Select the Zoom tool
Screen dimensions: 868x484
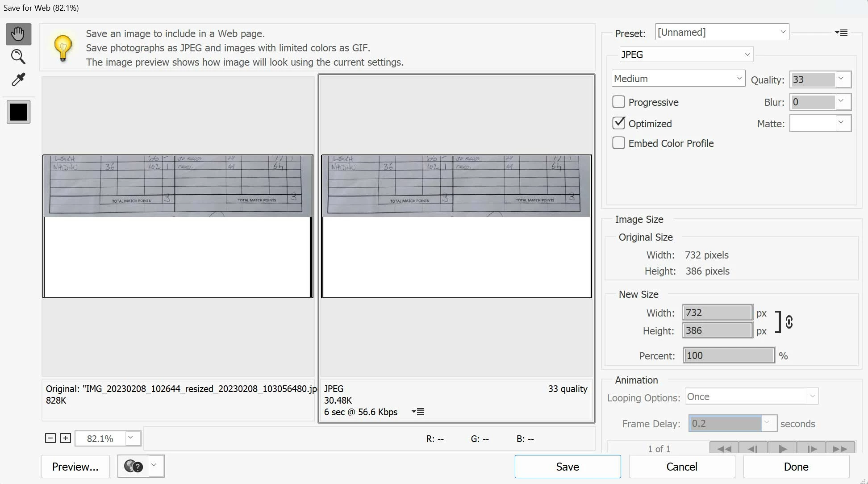pos(18,57)
